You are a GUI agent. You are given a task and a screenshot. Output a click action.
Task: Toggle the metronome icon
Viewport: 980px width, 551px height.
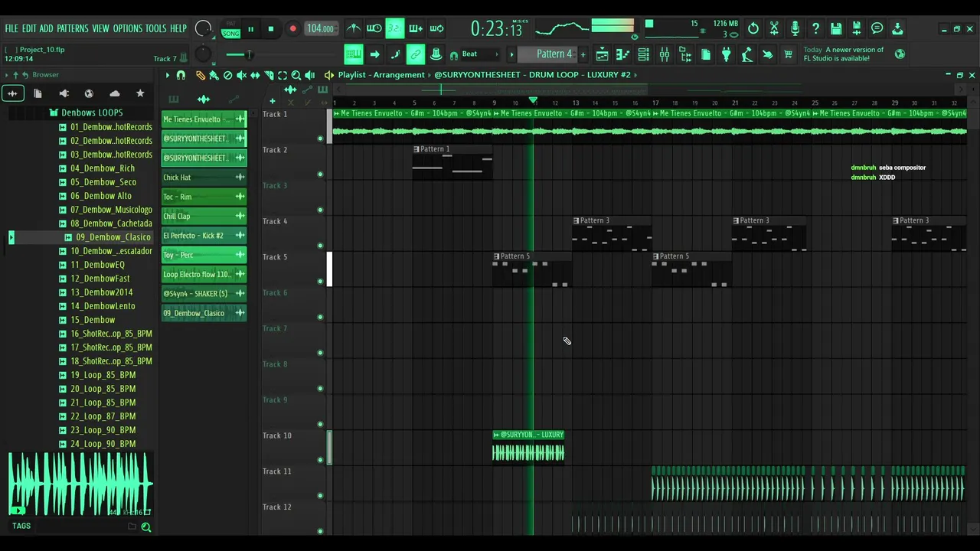point(353,28)
